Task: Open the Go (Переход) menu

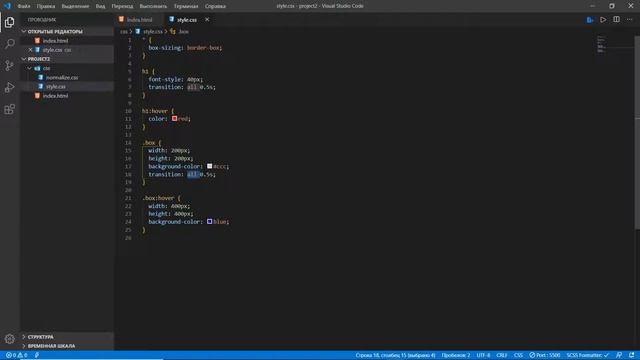Action: click(x=122, y=6)
